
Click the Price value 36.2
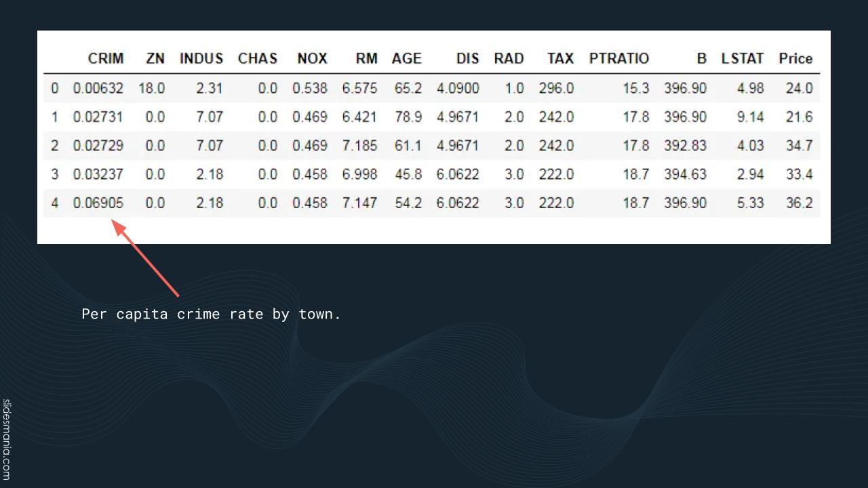click(x=799, y=203)
